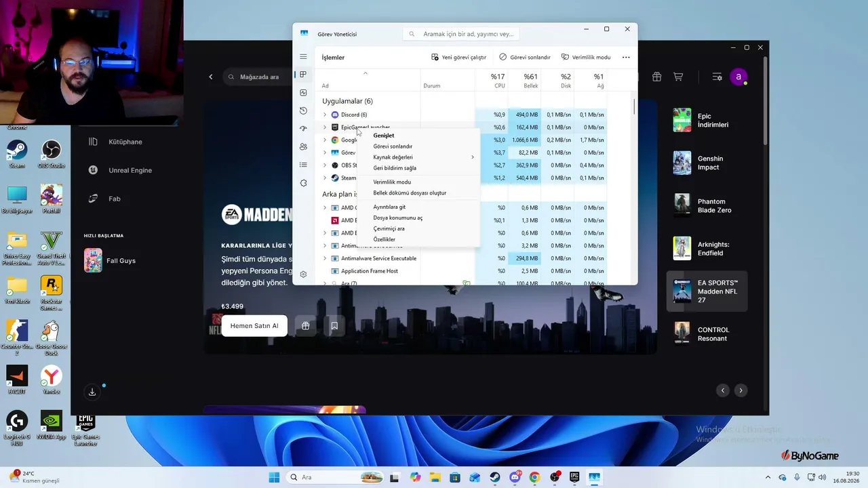Open the Services icon in Task Manager sidebar
Viewport: 868px width, 488px height.
303,183
